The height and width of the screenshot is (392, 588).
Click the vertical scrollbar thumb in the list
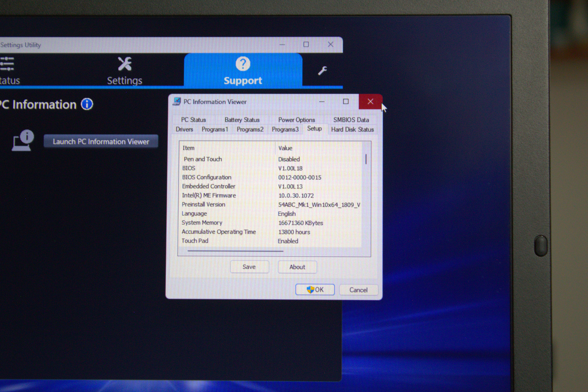point(366,159)
